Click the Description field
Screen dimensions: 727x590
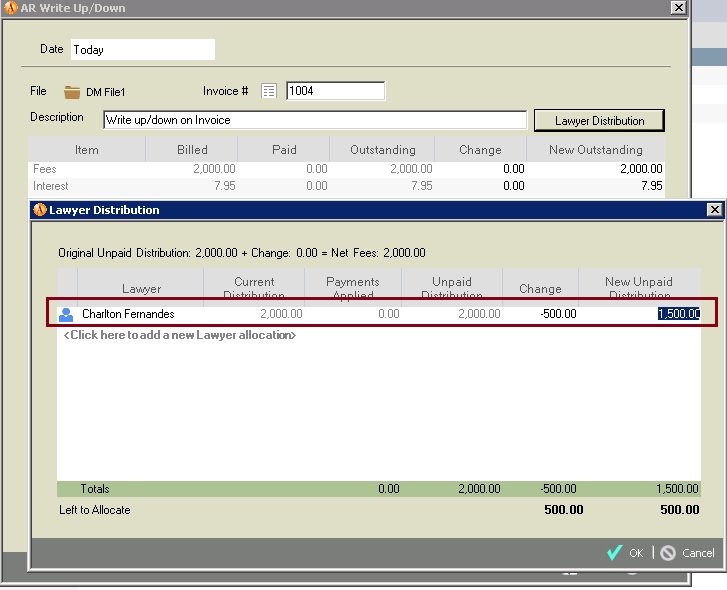click(315, 120)
